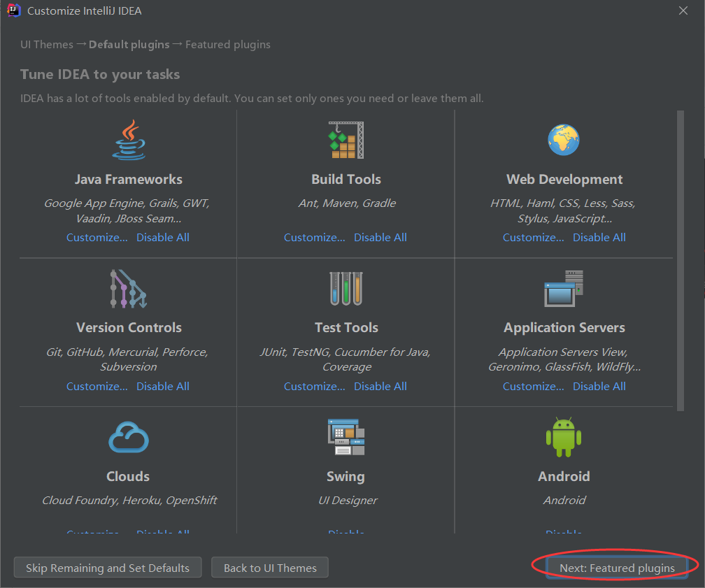Click Skip Remaining and Set Defaults
The width and height of the screenshot is (705, 588).
[108, 568]
